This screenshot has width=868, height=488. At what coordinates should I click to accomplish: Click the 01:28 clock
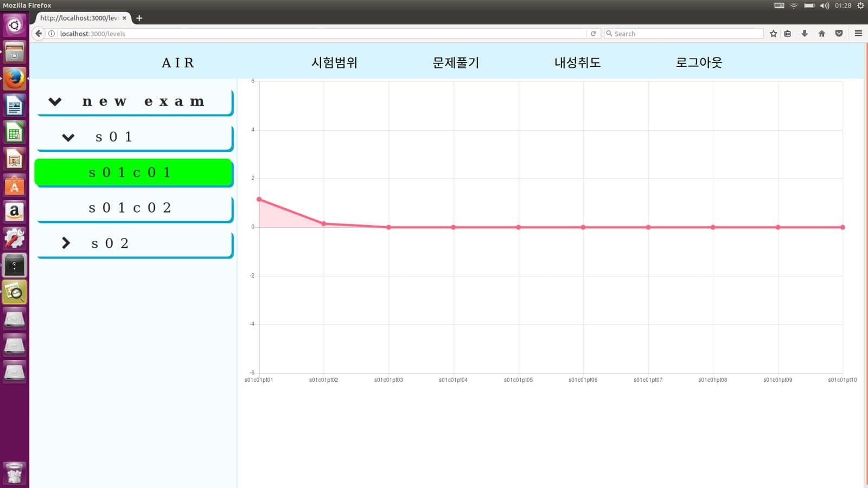click(843, 5)
